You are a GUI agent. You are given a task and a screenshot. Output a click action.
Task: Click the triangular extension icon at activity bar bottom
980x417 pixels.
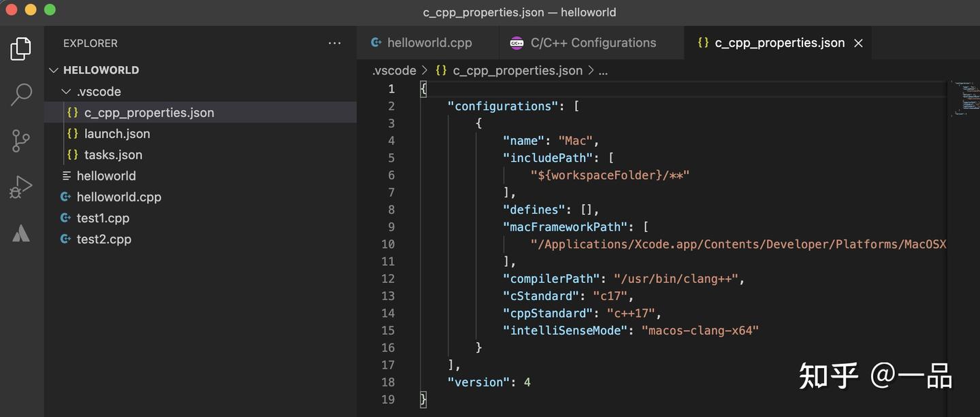pos(21,233)
